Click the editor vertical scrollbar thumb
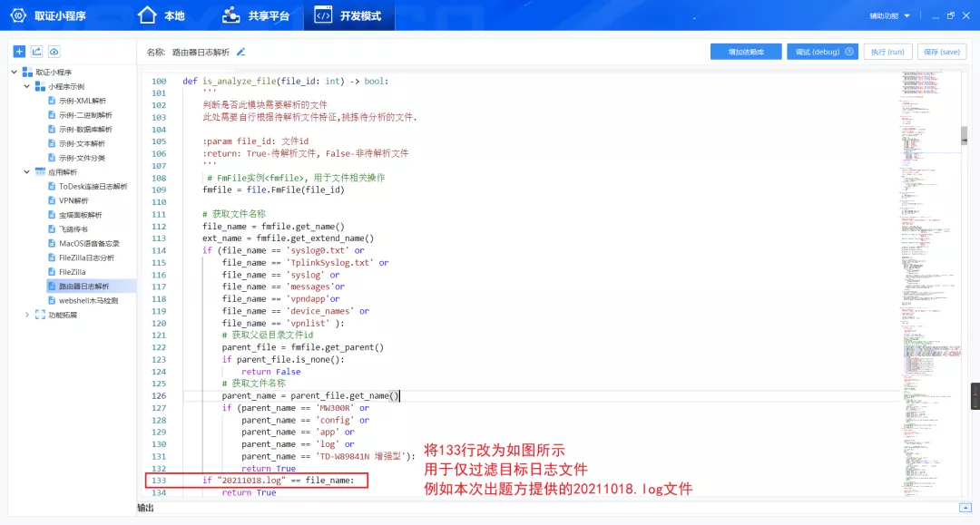 [965, 135]
